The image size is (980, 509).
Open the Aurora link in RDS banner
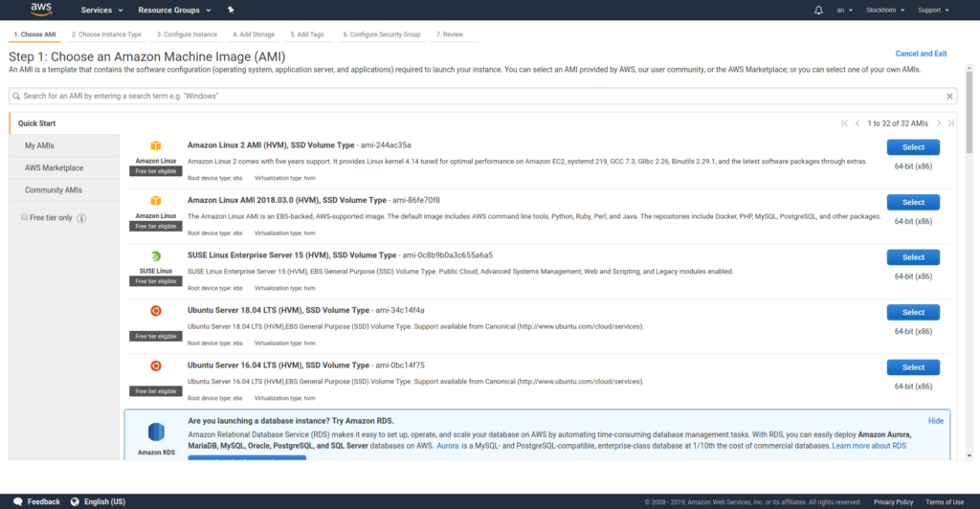[448, 446]
